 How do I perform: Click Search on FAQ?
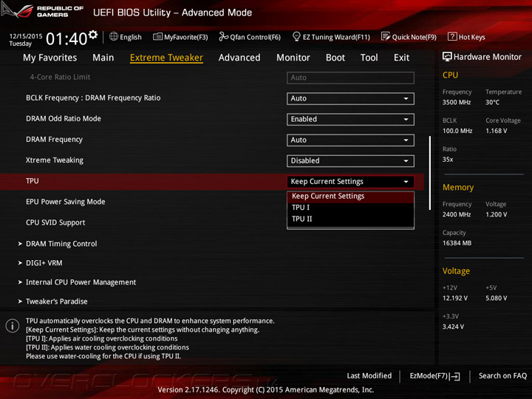point(502,376)
